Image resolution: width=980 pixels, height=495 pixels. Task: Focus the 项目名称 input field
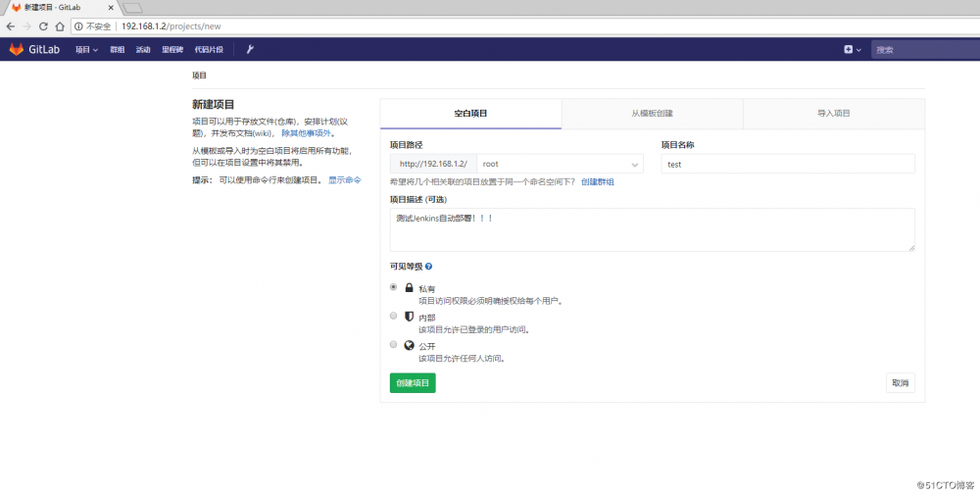(788, 164)
